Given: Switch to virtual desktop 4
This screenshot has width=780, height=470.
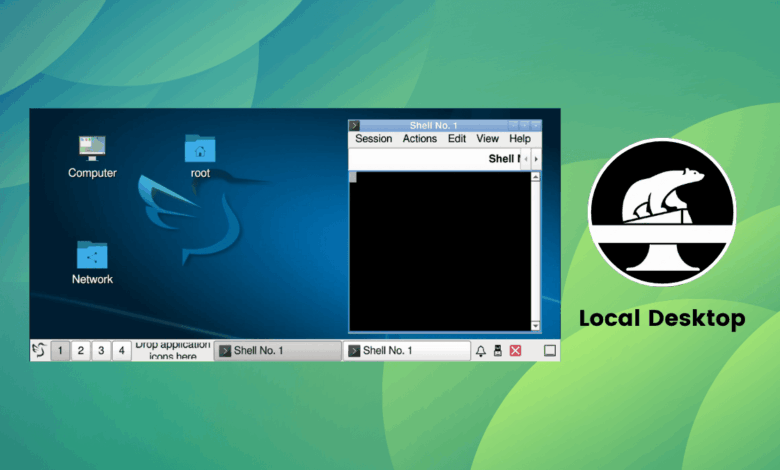Looking at the screenshot, I should (121, 351).
